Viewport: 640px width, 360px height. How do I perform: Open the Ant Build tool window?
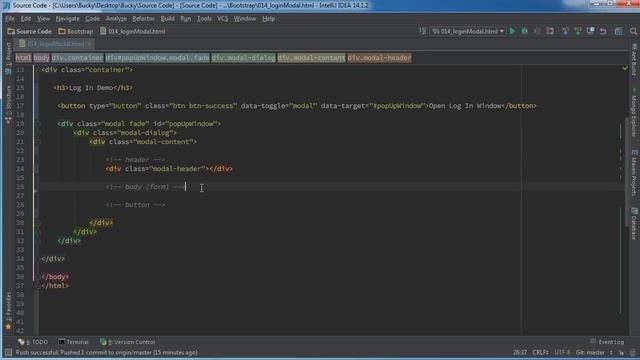click(634, 60)
